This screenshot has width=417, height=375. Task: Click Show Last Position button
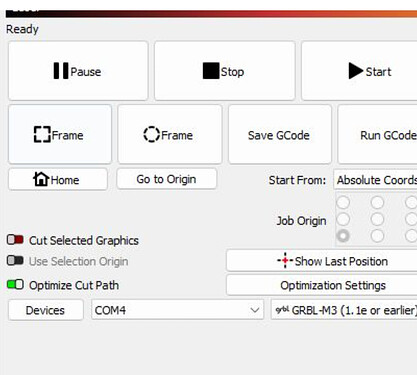322,261
